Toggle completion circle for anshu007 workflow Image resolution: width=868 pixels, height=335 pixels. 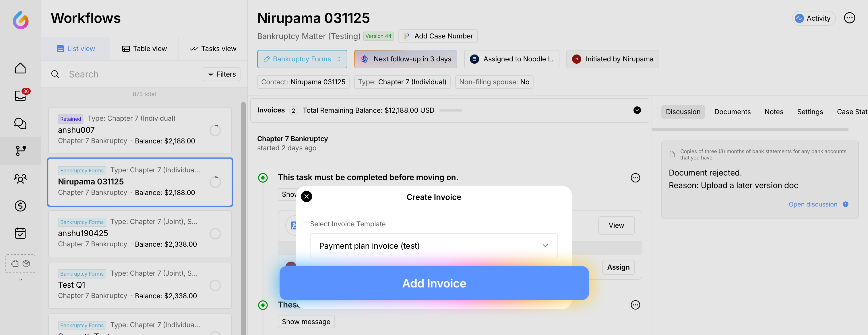coord(215,130)
